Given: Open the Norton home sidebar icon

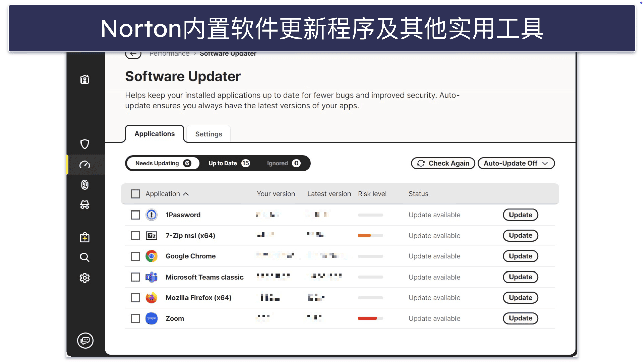Looking at the screenshot, I should pyautogui.click(x=85, y=80).
